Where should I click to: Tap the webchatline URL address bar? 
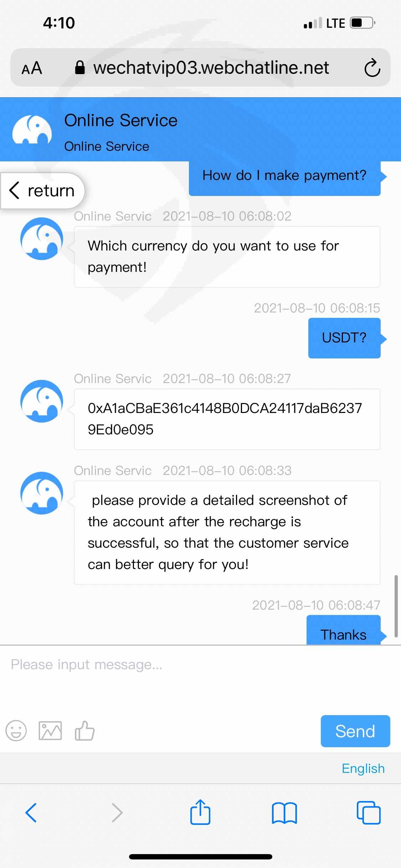210,68
